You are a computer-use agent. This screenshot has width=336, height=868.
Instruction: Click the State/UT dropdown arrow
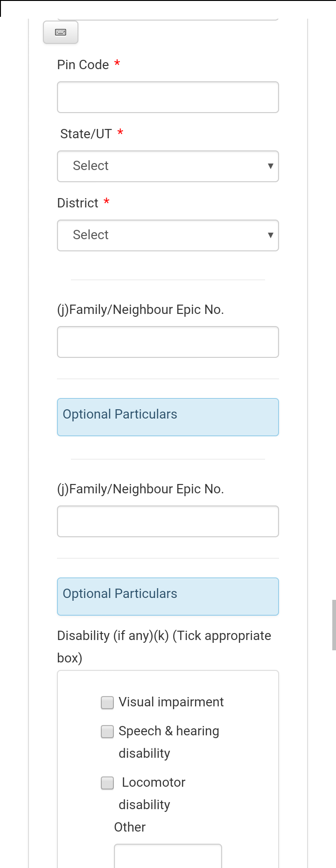point(270,166)
